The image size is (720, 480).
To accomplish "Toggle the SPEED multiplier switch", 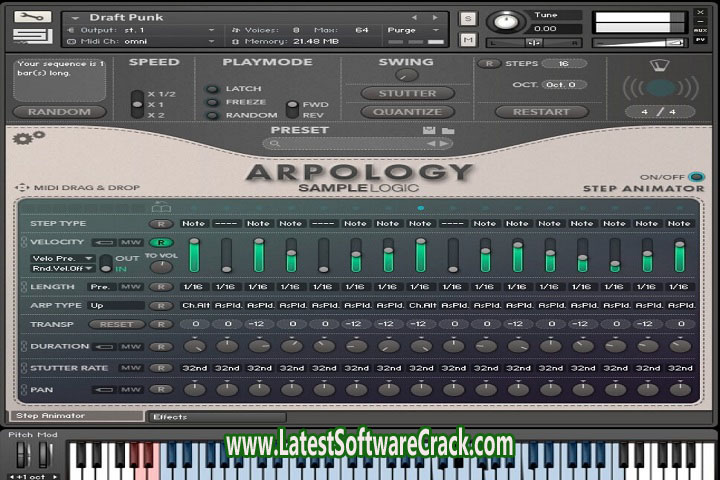I will point(137,105).
